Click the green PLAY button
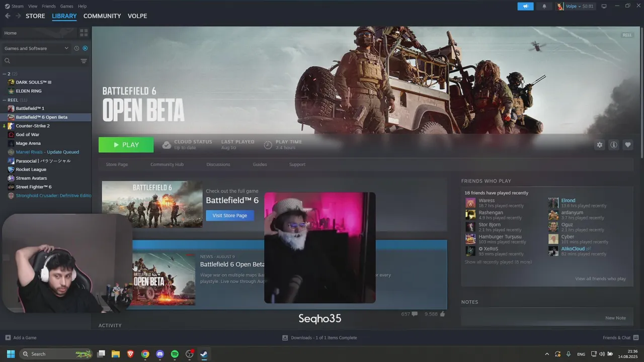 pyautogui.click(x=126, y=145)
